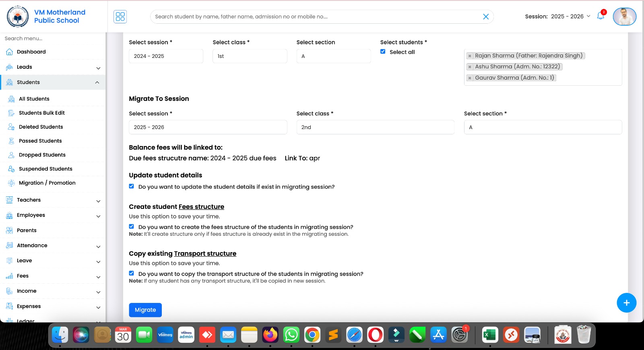
Task: Click the Search menu field
Action: coord(52,39)
